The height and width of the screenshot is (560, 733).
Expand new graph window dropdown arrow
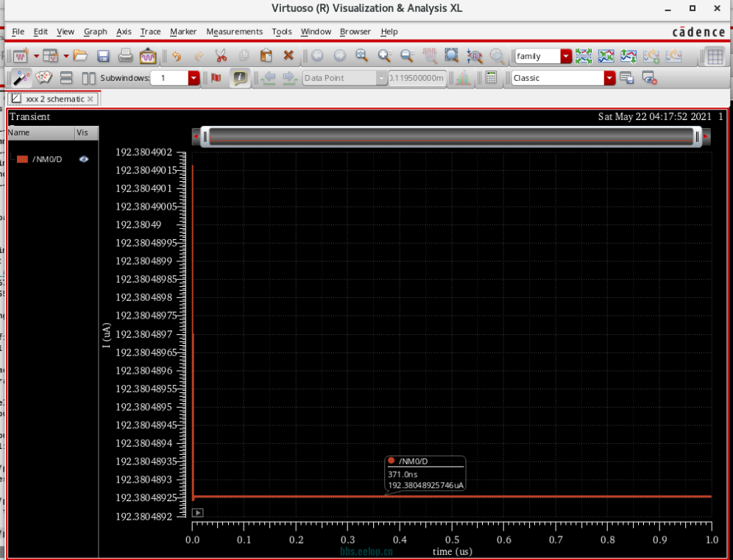(36, 57)
